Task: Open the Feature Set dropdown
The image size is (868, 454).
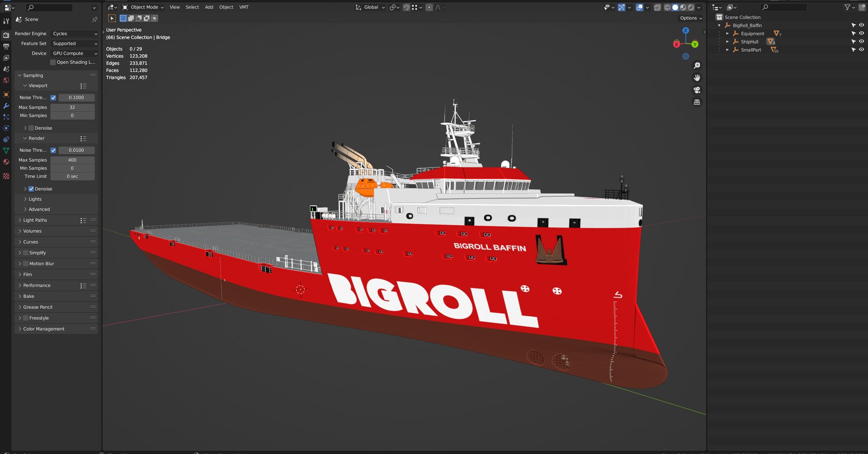Action: pyautogui.click(x=74, y=44)
